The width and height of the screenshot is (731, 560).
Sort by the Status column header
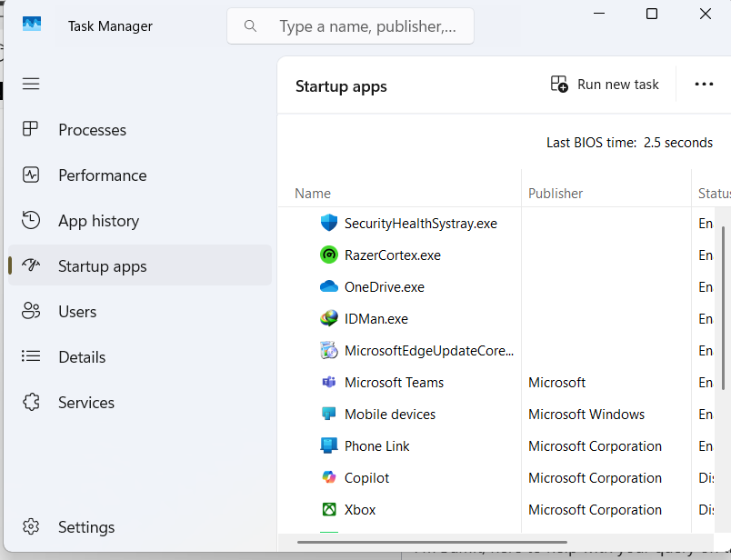(x=711, y=193)
